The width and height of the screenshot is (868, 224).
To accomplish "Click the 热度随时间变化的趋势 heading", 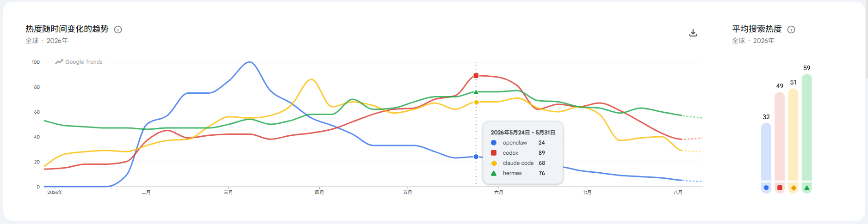I will pos(67,29).
